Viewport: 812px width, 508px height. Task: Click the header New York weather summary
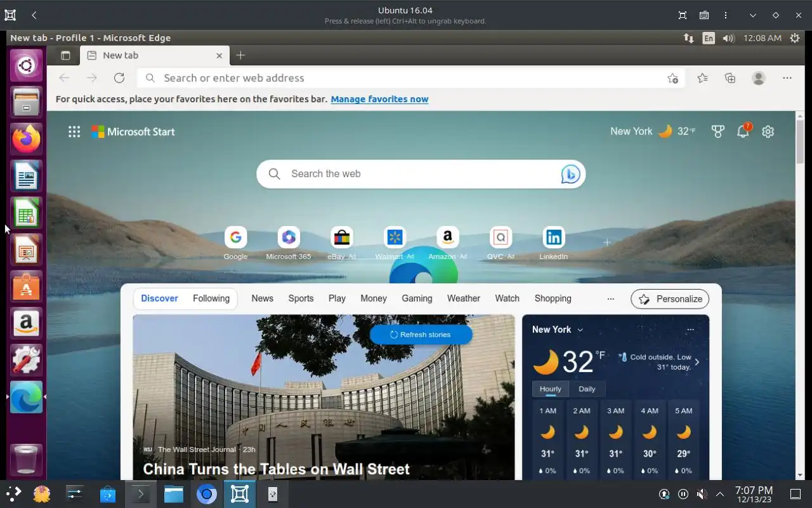click(x=653, y=131)
